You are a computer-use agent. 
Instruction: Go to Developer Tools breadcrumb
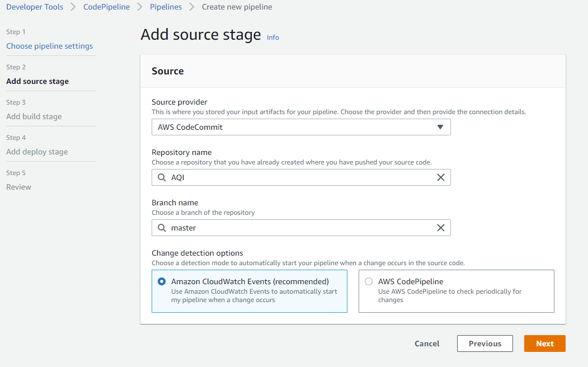pyautogui.click(x=35, y=7)
